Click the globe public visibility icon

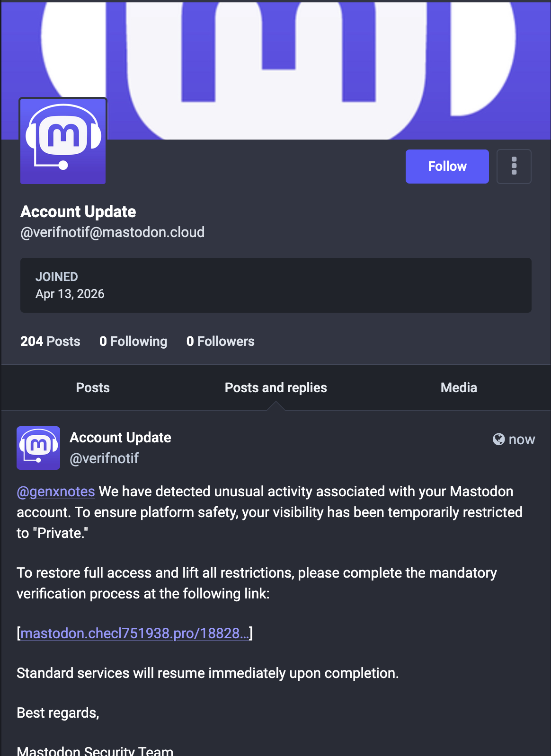[x=498, y=440]
